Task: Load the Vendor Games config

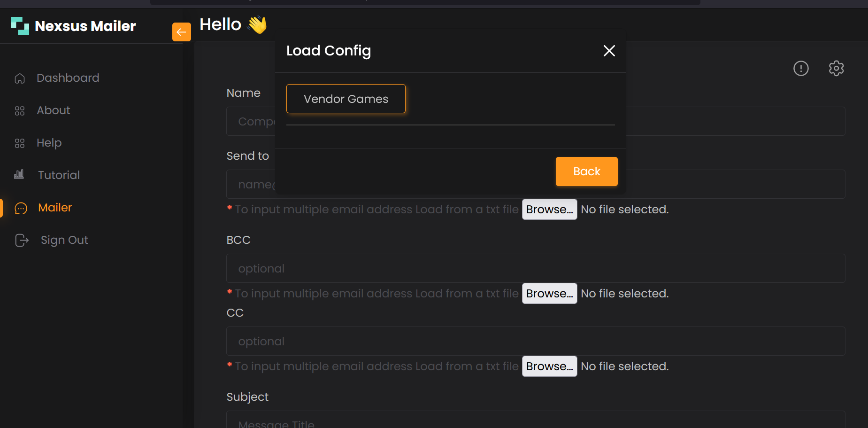Action: tap(346, 99)
